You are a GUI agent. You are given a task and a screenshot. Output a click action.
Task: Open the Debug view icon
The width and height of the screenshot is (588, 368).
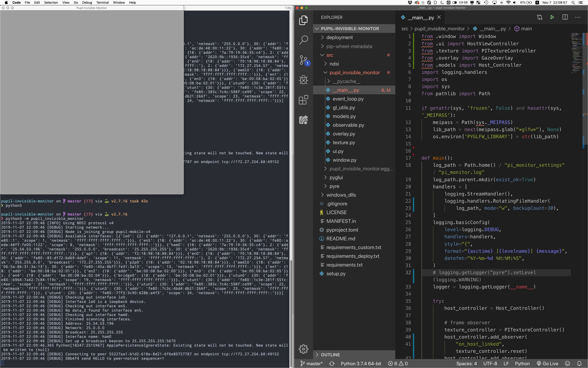pyautogui.click(x=303, y=80)
